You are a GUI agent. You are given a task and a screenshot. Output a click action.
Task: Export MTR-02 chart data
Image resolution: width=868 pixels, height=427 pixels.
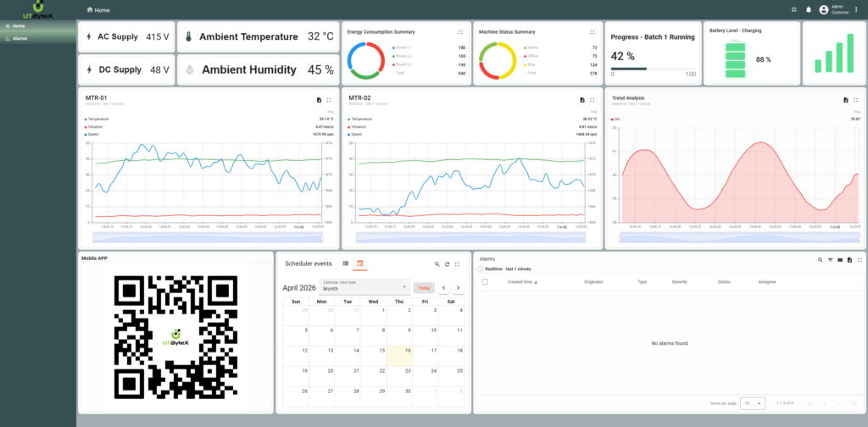[x=581, y=100]
